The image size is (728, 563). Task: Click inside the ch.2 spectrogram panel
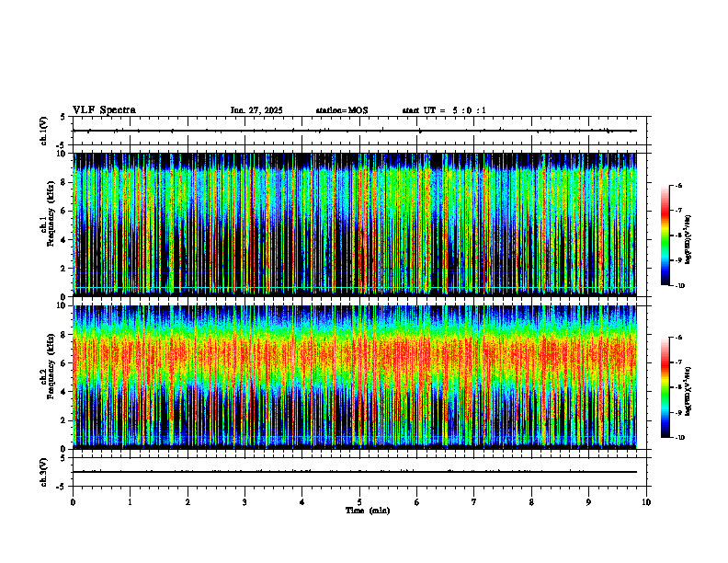pyautogui.click(x=355, y=377)
